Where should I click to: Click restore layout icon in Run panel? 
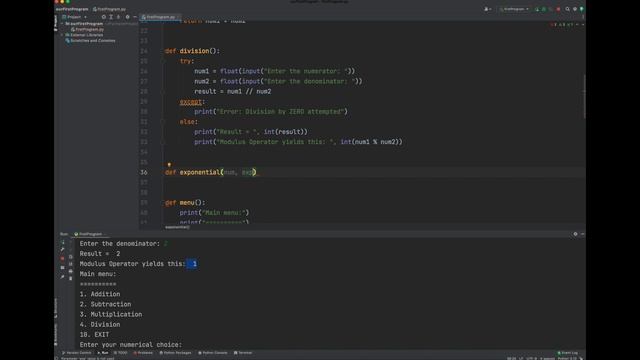coord(62,268)
